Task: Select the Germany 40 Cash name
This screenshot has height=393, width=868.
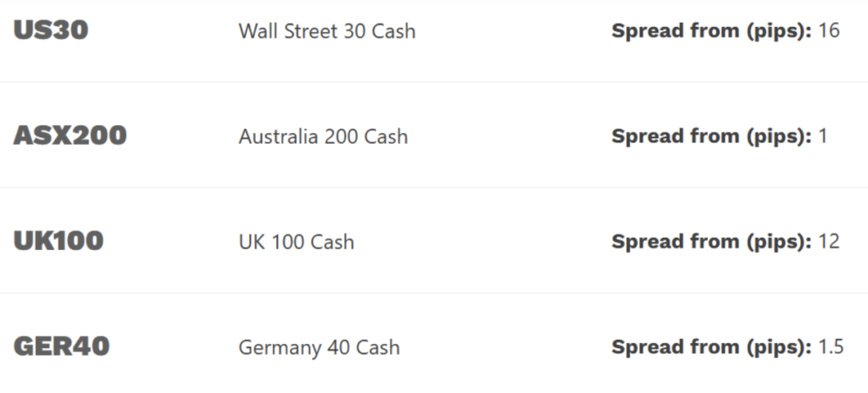Action: click(319, 347)
